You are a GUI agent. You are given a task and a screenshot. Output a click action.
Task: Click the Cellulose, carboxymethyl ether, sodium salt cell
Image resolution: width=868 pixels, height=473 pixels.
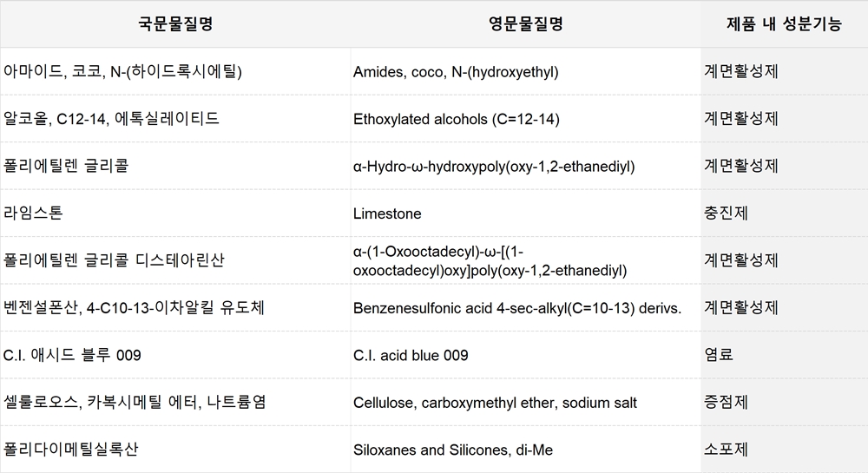pos(525,402)
